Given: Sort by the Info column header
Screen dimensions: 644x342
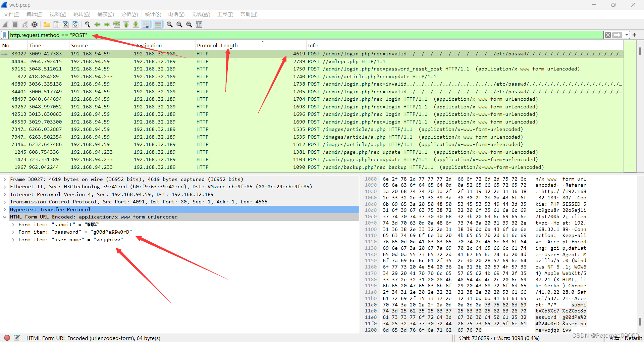Looking at the screenshot, I should [465, 45].
